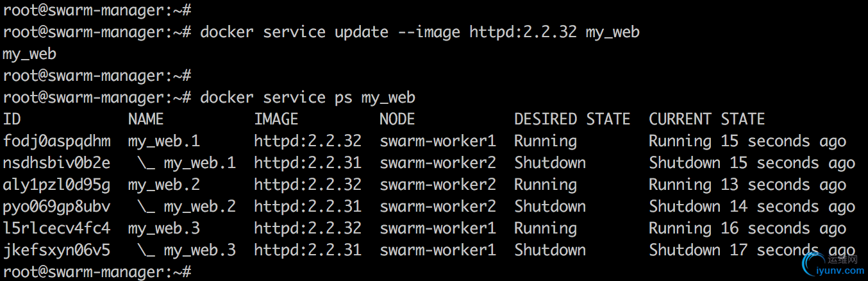
Task: Click the CURRENT STATE column header
Action: (707, 119)
